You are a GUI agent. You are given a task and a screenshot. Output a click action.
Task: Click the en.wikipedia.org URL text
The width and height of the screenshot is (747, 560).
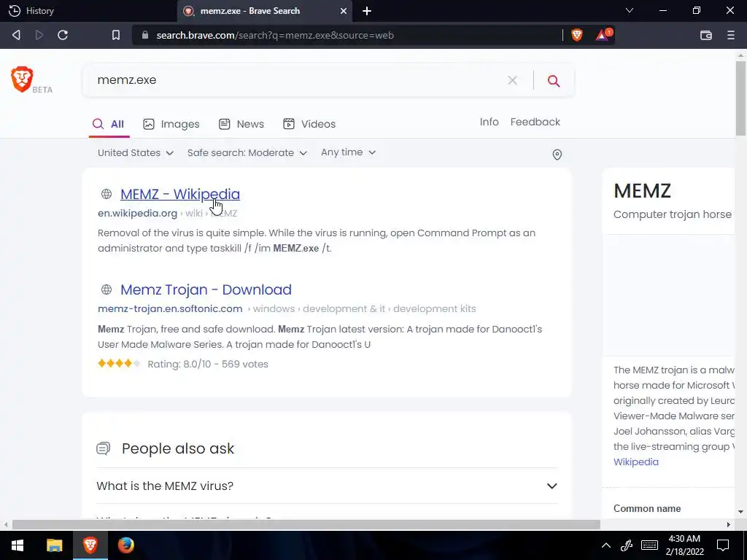click(x=137, y=214)
